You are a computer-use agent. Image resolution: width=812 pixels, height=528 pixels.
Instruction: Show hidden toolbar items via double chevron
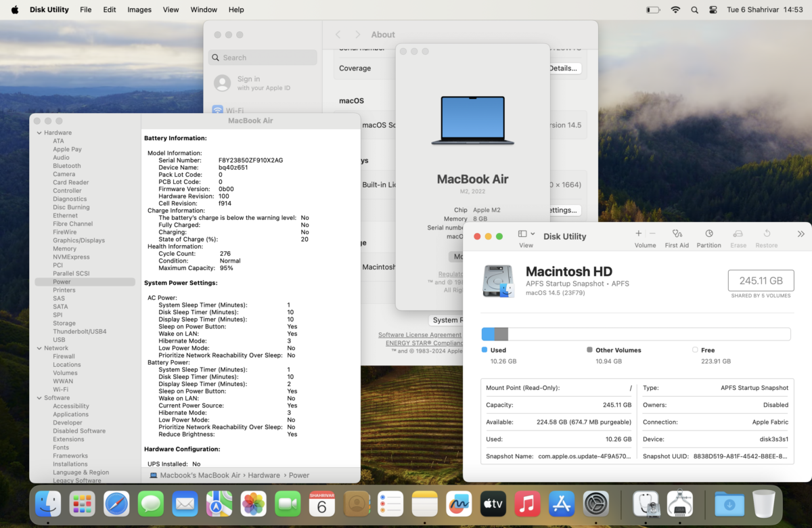800,234
